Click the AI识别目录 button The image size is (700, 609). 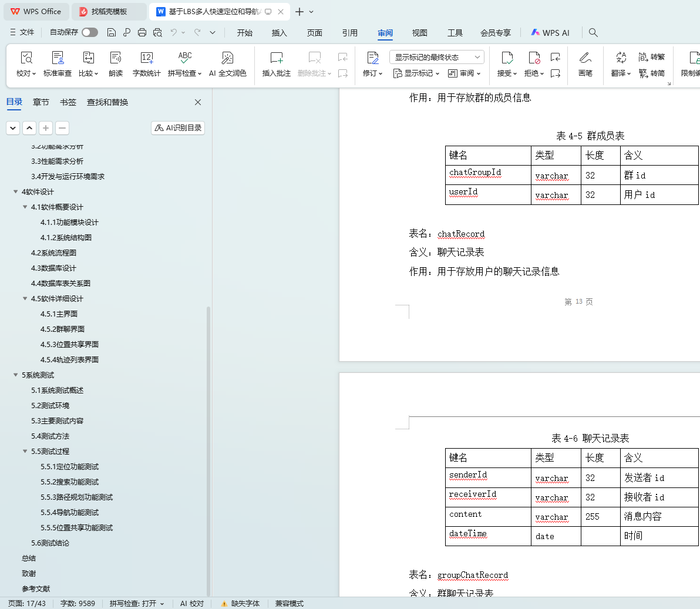[x=178, y=128]
